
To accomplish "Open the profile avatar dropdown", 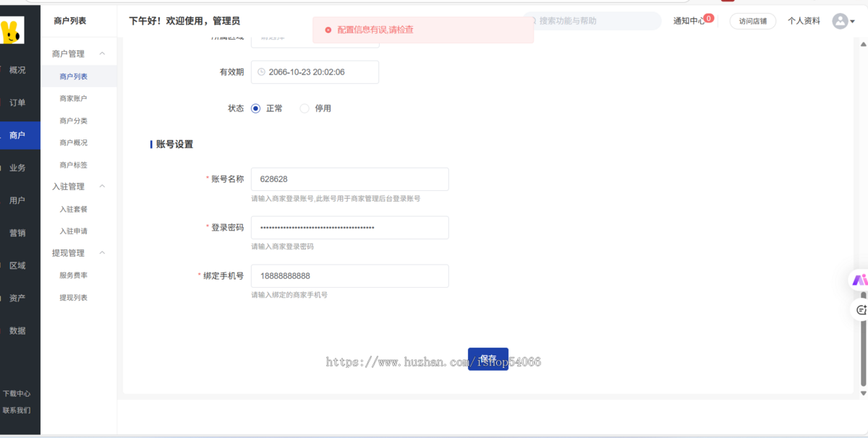I will pyautogui.click(x=840, y=21).
